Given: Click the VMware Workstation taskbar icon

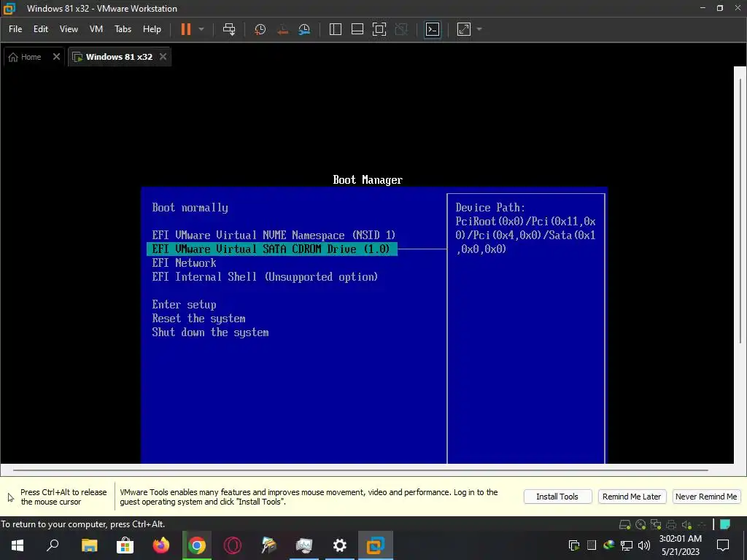Looking at the screenshot, I should click(376, 545).
